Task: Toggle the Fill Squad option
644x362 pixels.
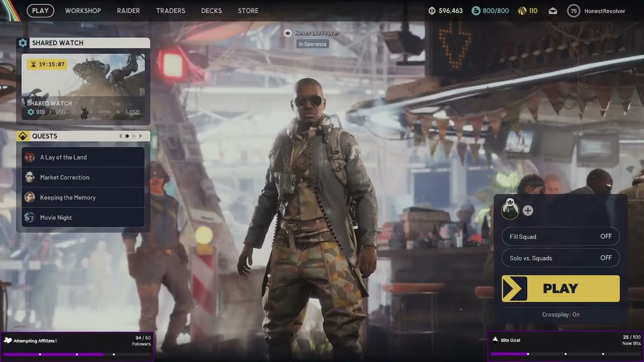Action: pos(560,236)
